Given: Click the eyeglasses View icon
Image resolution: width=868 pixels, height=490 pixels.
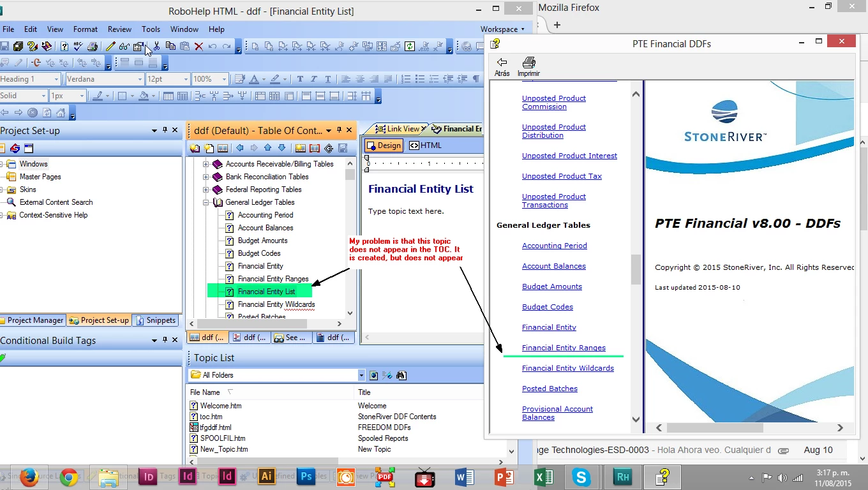Looking at the screenshot, I should (124, 46).
